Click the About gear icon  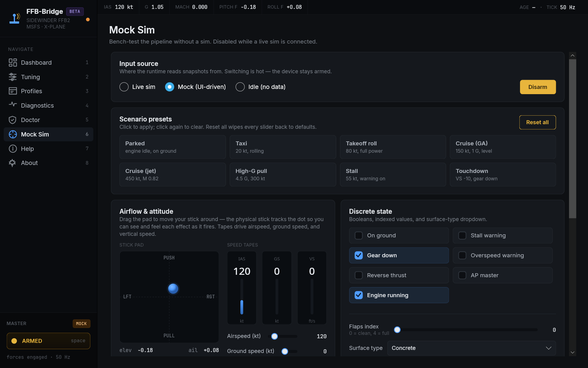[x=13, y=163]
